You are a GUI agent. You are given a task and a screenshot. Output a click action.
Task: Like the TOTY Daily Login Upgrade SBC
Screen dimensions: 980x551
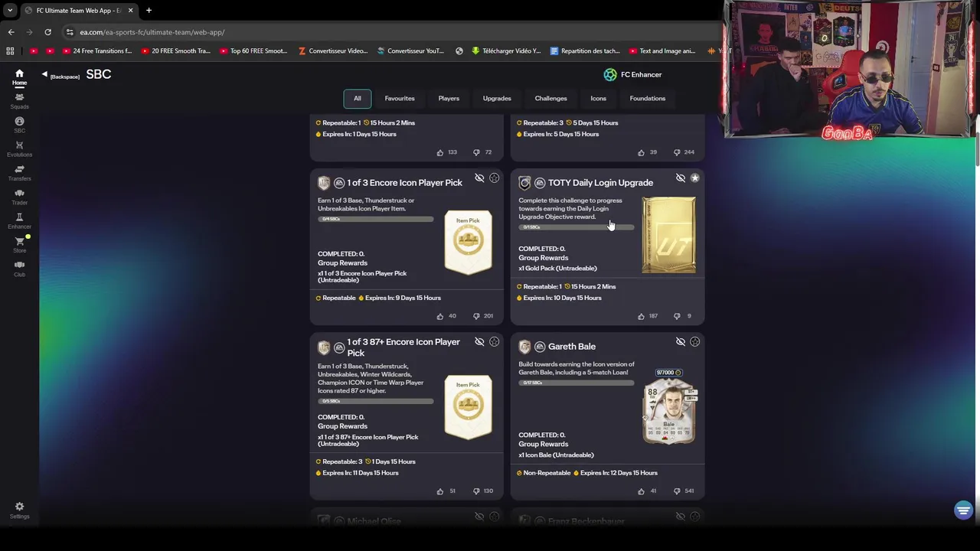(641, 315)
